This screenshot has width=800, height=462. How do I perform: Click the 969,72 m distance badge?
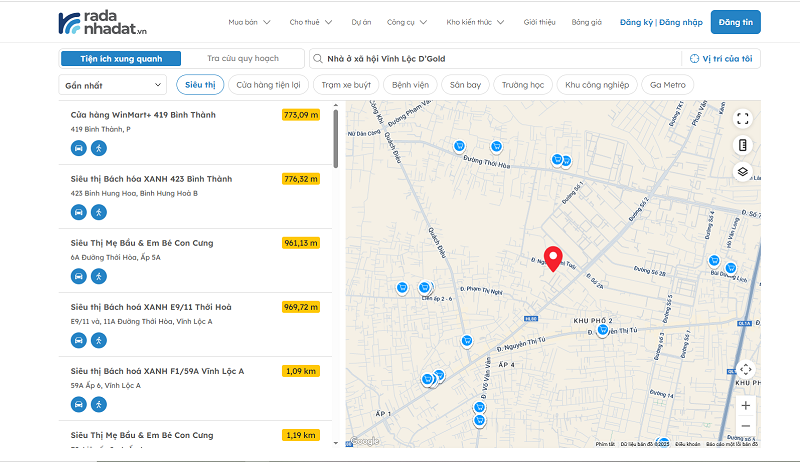[x=301, y=307]
